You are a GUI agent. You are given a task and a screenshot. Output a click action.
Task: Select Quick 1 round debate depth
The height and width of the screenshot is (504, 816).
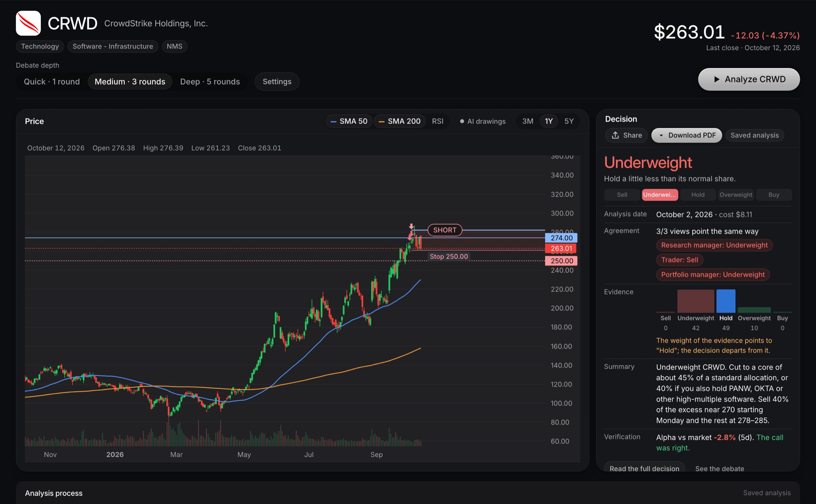pyautogui.click(x=52, y=82)
